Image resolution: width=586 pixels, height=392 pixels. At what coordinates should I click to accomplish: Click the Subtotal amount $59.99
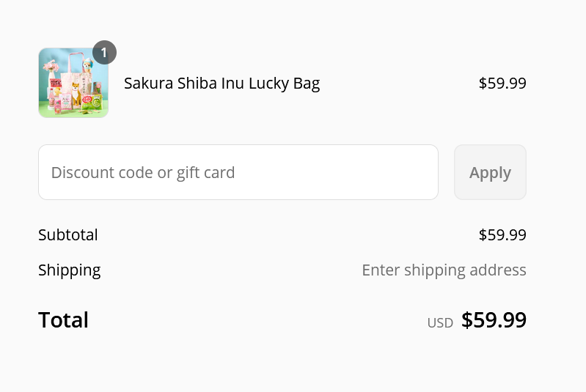click(x=502, y=234)
